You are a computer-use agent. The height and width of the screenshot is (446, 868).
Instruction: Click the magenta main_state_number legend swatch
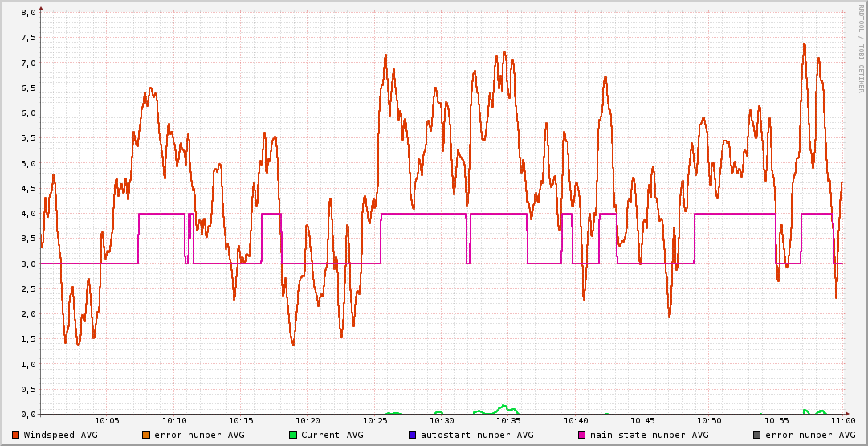[x=582, y=435]
